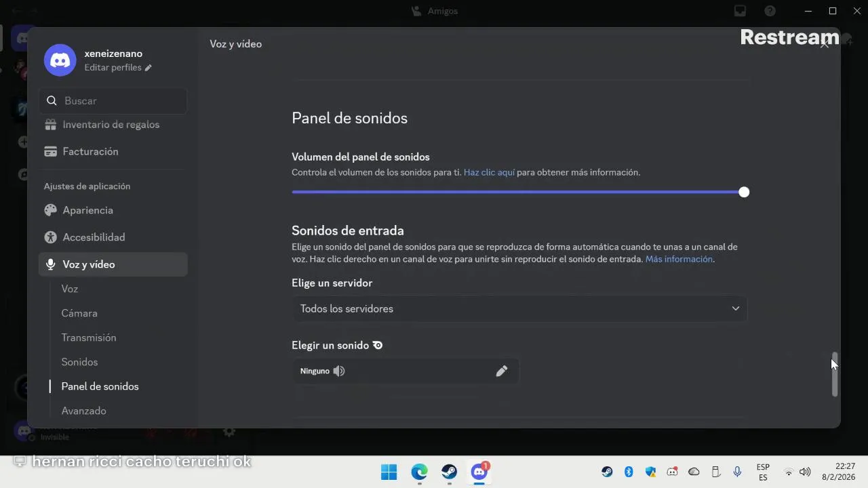Image resolution: width=868 pixels, height=488 pixels.
Task: Open the ESP ES language indicator
Action: (x=763, y=472)
